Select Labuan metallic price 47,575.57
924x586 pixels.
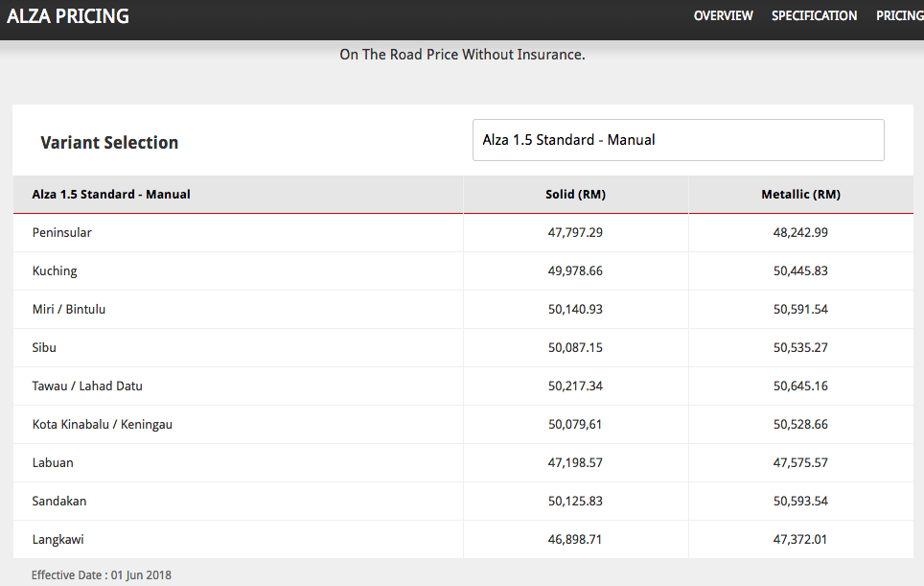[800, 463]
